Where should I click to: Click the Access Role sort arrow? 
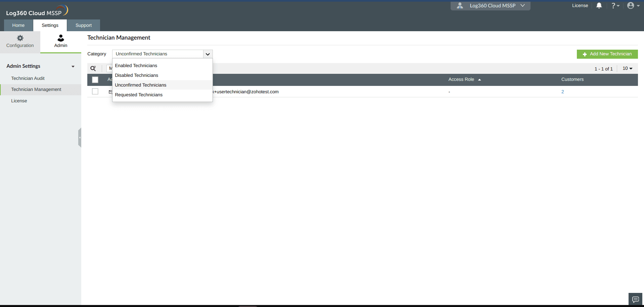click(x=479, y=80)
